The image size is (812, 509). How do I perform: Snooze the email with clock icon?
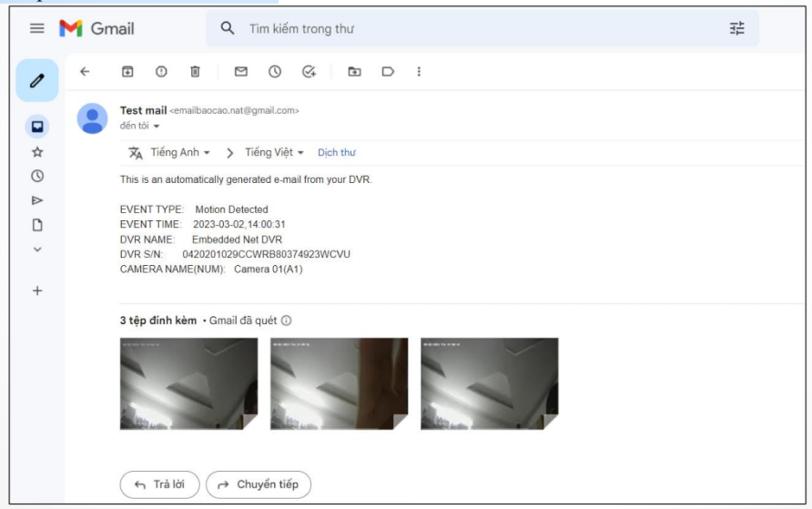[x=275, y=71]
